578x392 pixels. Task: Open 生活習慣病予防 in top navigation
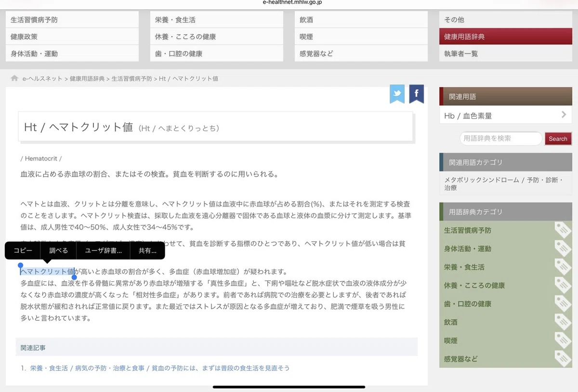click(x=72, y=20)
